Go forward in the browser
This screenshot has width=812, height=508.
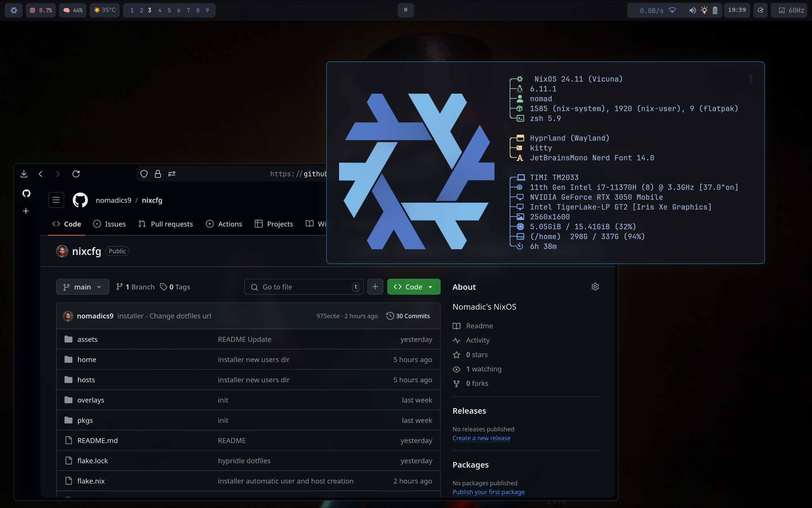point(58,174)
